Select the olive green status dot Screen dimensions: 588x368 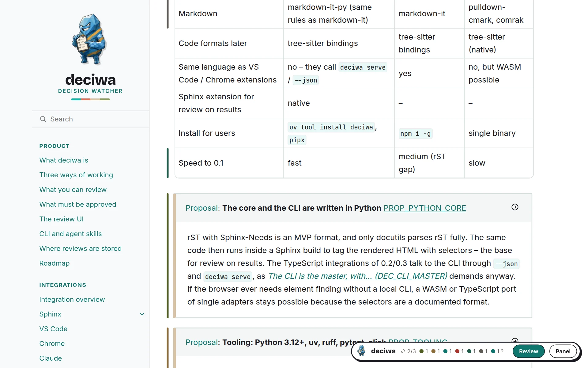pos(421,351)
